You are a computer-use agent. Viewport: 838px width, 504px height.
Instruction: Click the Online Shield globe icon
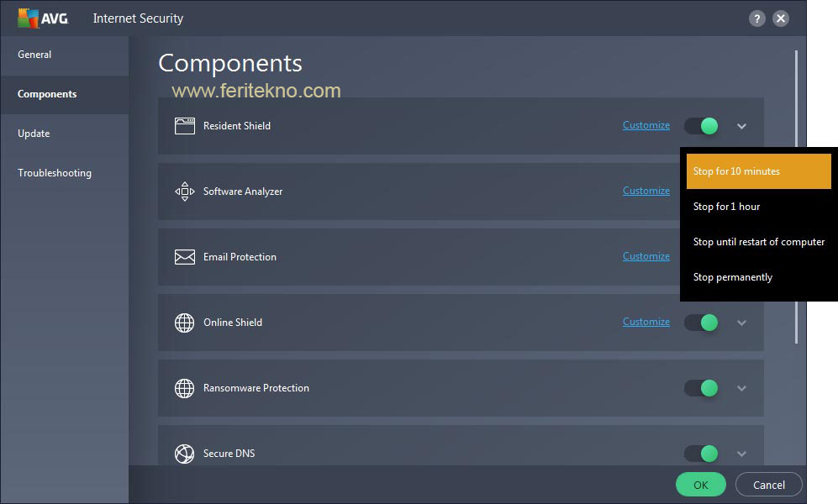(x=184, y=323)
